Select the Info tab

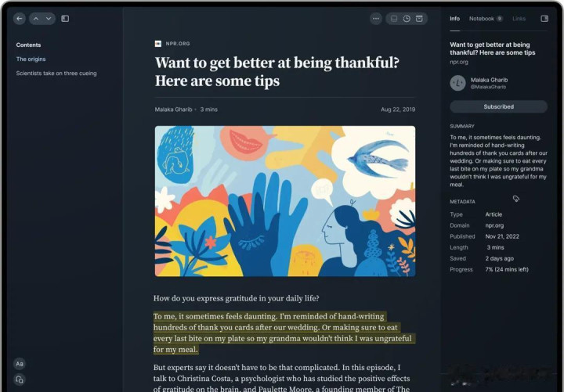(x=454, y=19)
